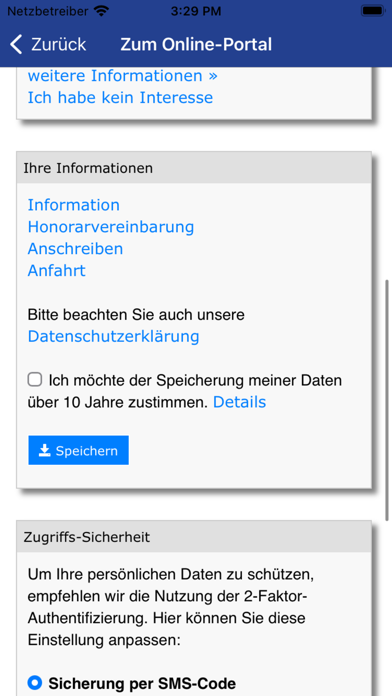Go back using the Zurück button
The image size is (392, 696).
48,45
